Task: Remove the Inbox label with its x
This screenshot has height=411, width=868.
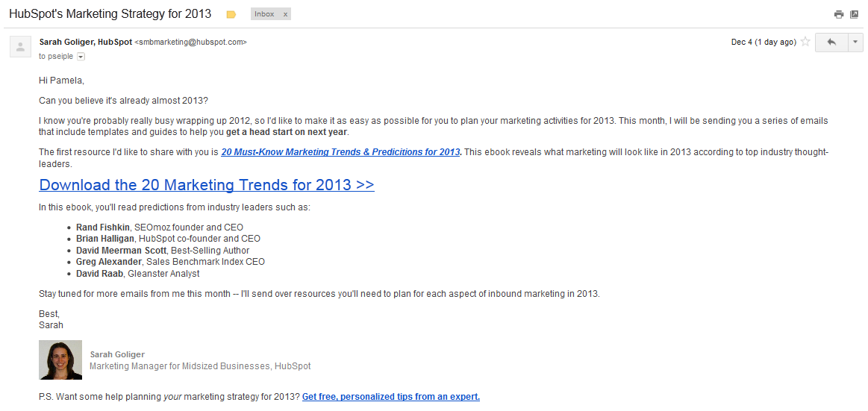Action: pos(285,14)
